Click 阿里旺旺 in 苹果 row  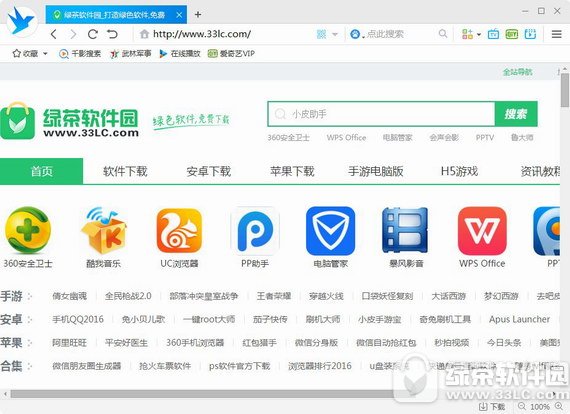click(69, 343)
